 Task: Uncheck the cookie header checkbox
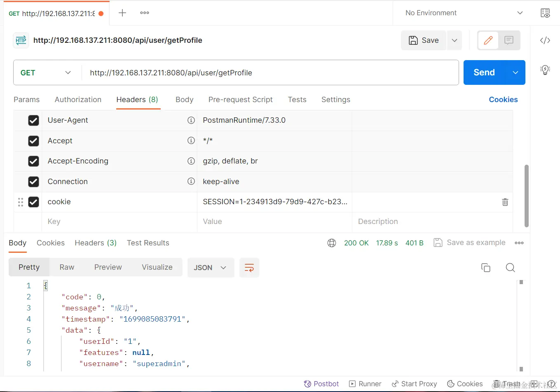pyautogui.click(x=33, y=202)
